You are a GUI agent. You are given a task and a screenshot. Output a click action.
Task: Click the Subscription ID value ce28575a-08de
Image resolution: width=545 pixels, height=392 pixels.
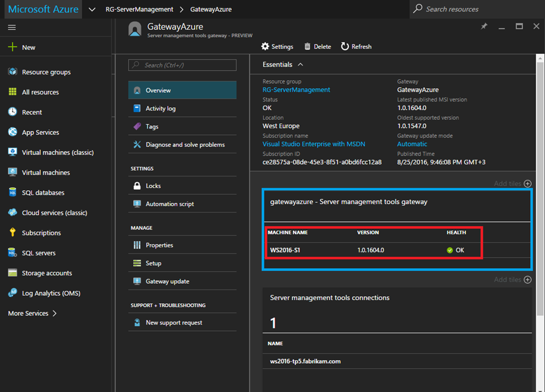322,162
